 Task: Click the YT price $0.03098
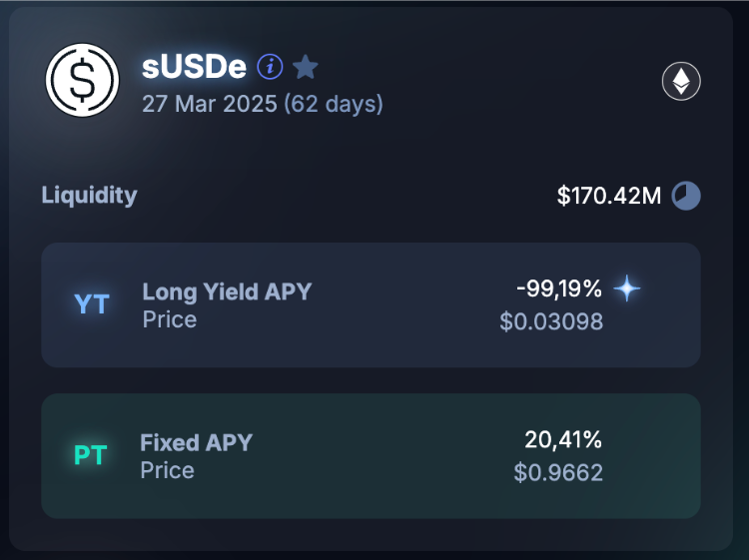click(x=551, y=321)
